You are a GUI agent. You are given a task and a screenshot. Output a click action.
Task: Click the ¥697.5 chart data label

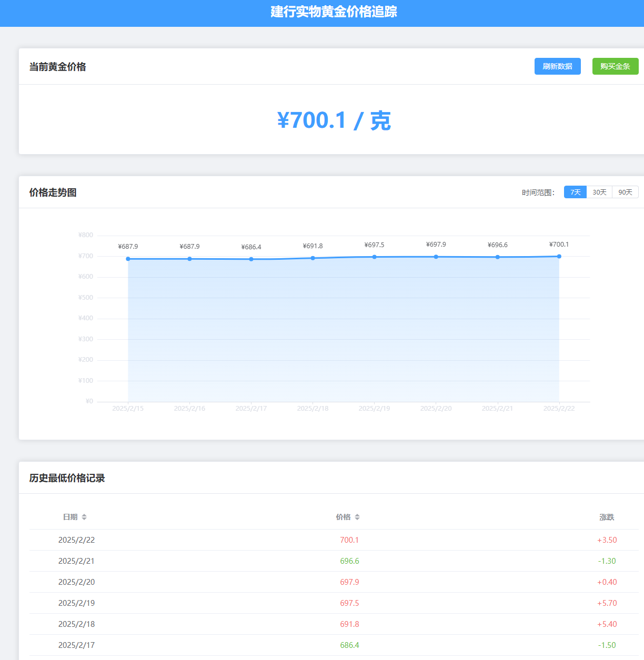point(374,245)
